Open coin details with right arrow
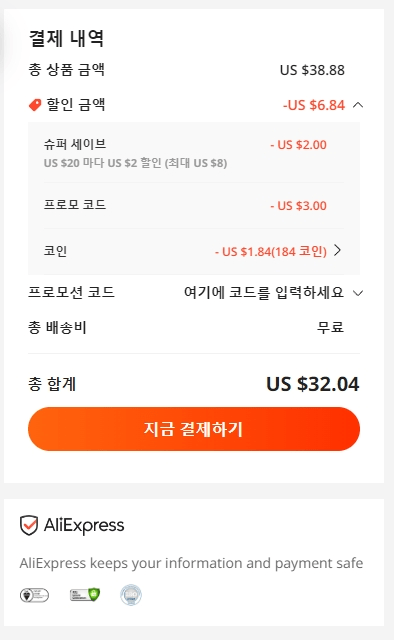The image size is (394, 640). coord(337,250)
